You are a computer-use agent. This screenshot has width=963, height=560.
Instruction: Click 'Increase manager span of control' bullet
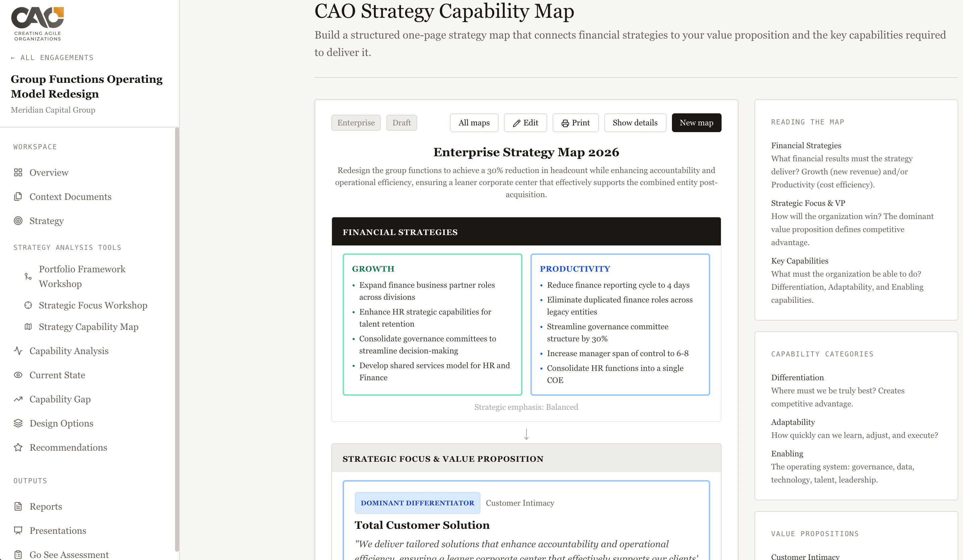[x=618, y=353]
